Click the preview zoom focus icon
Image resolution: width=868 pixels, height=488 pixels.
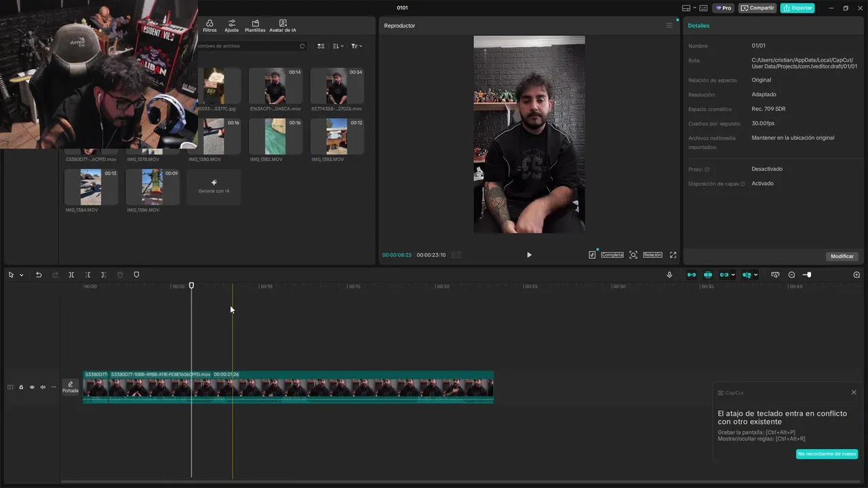(633, 255)
